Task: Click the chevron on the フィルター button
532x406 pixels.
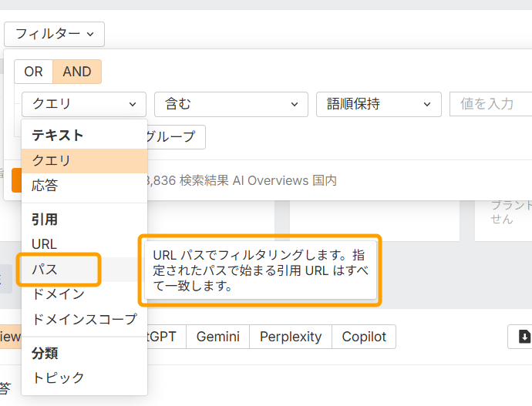Action: 91,34
